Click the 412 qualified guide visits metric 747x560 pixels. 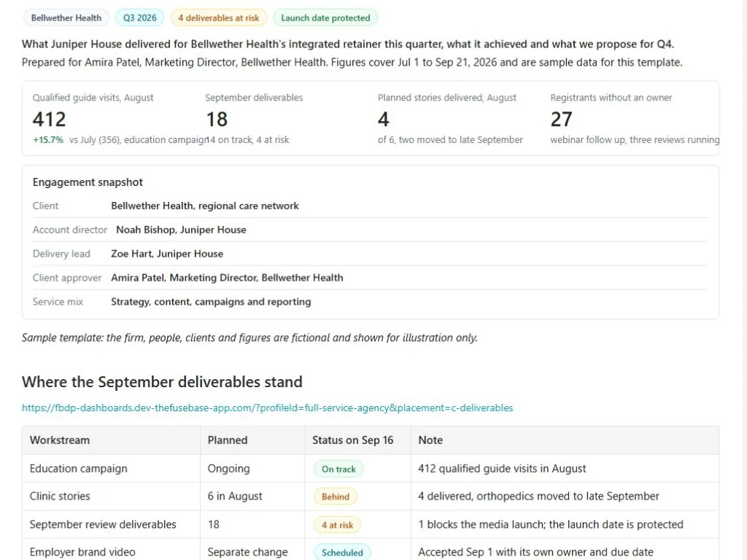49,119
